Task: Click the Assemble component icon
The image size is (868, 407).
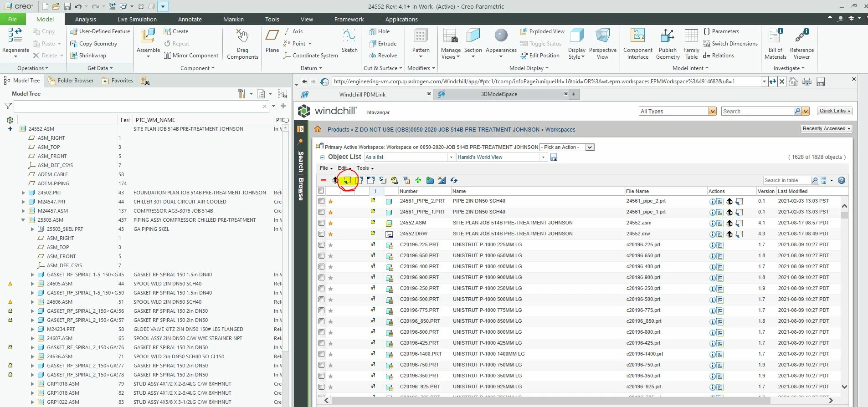Action: [x=148, y=36]
